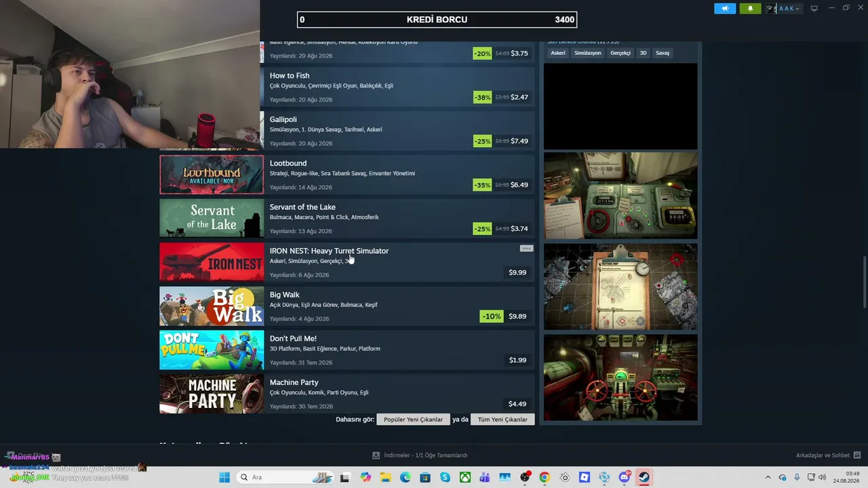Viewport: 868px width, 488px height.
Task: Open Roblox from the taskbar
Action: coord(584,478)
